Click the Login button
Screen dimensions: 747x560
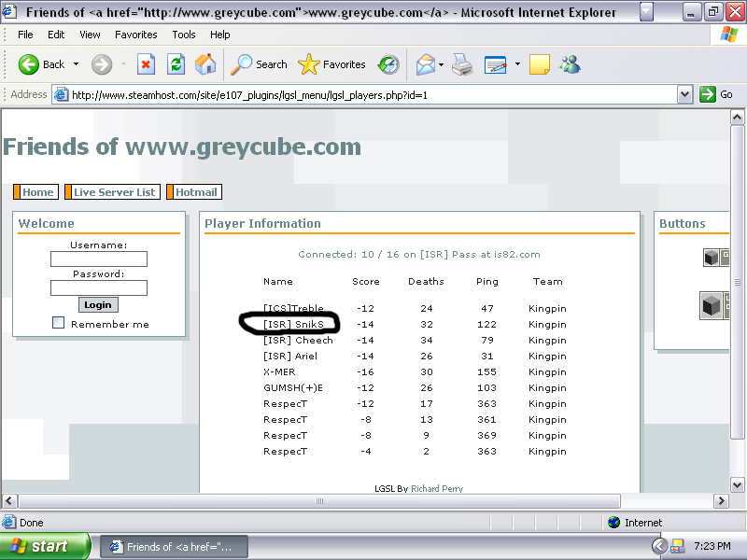[x=98, y=305]
